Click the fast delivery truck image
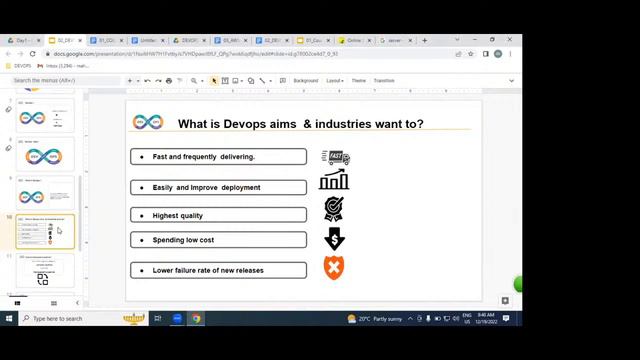The height and width of the screenshot is (360, 640). [x=336, y=157]
